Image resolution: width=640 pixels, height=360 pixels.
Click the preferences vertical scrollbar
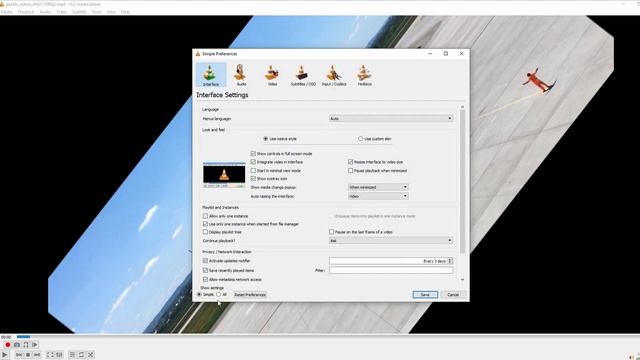tap(462, 182)
